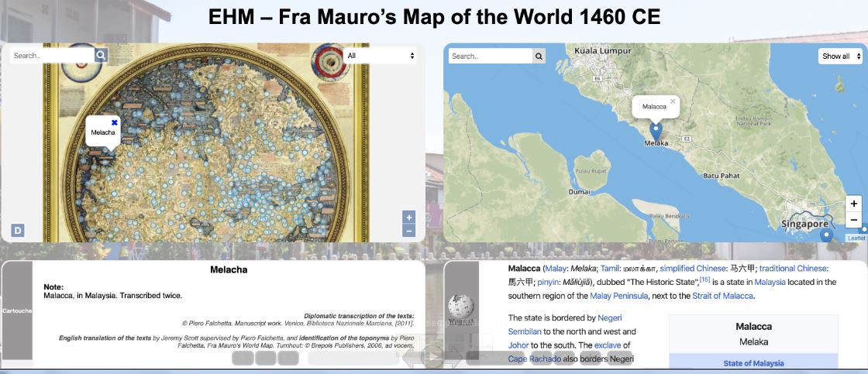Click the Batu Pahat label on the map
Viewport: 868px width, 374px height.
click(x=722, y=175)
